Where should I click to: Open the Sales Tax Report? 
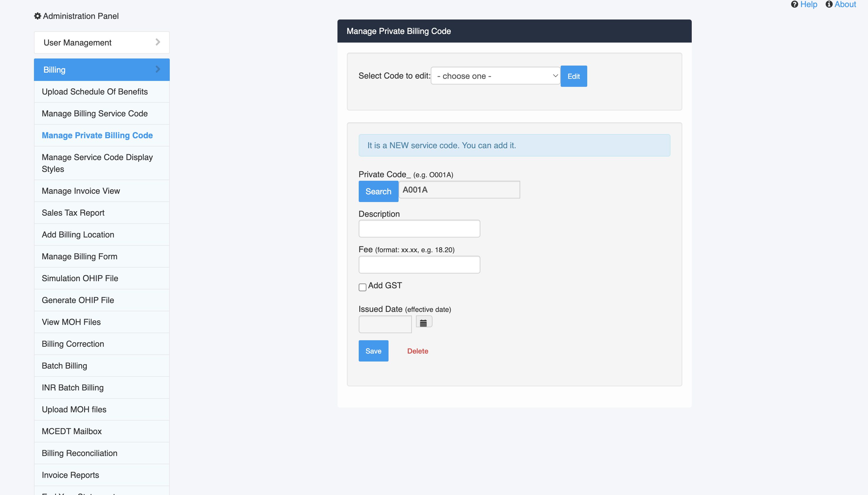[102, 213]
